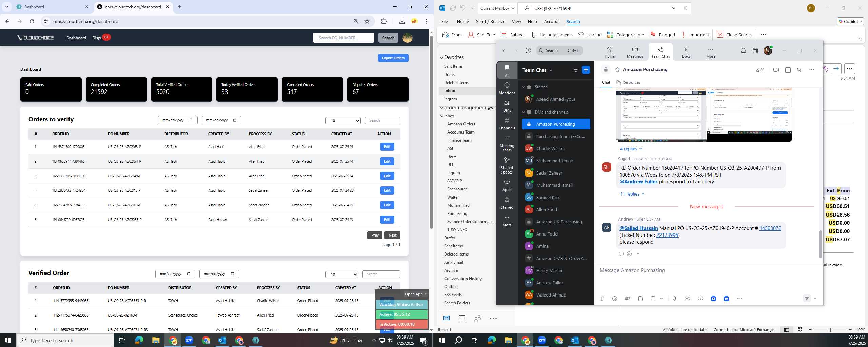Click the new chat plus button
This screenshot has width=868, height=347.
(586, 70)
